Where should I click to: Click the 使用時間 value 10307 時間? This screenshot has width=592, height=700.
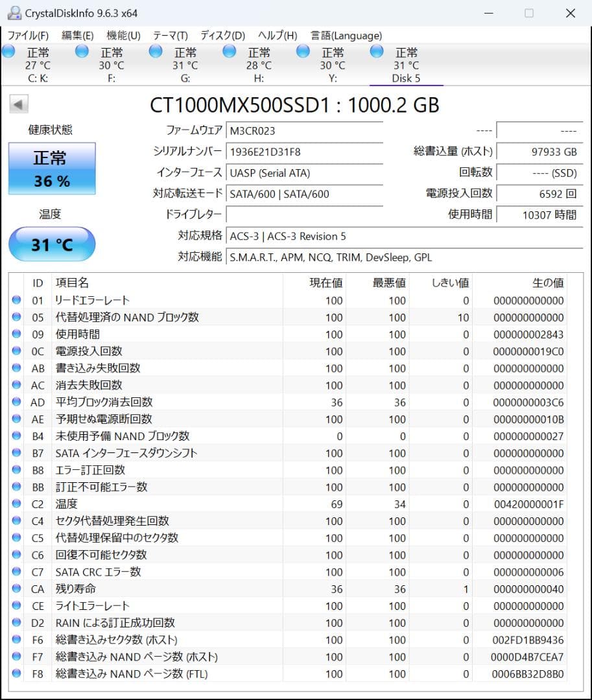click(x=539, y=215)
